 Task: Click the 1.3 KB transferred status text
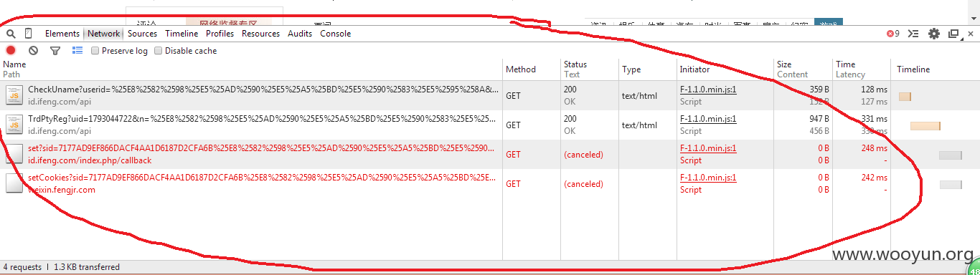pyautogui.click(x=88, y=267)
